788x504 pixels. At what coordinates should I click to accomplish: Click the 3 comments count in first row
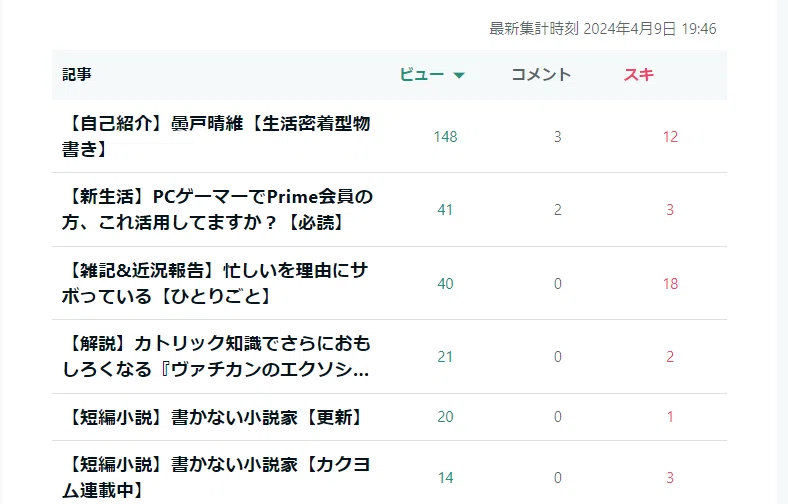(558, 137)
